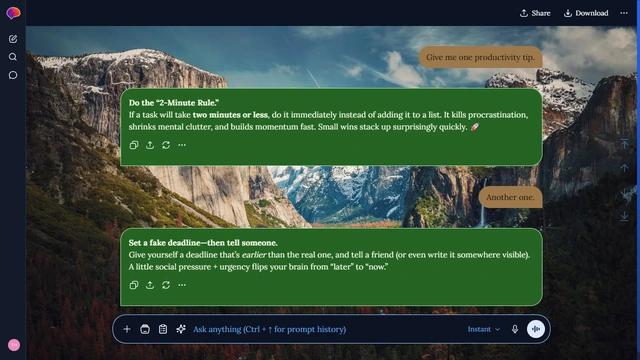Click the bold 'two minutes or less' text
The width and height of the screenshot is (640, 360).
pyautogui.click(x=230, y=115)
